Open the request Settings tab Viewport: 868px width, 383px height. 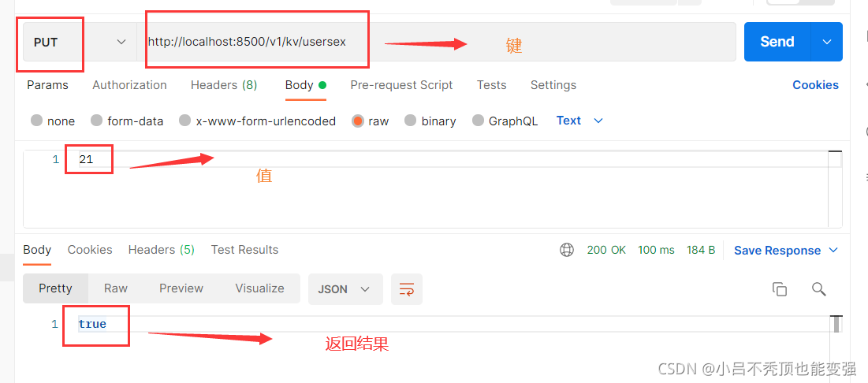[553, 85]
